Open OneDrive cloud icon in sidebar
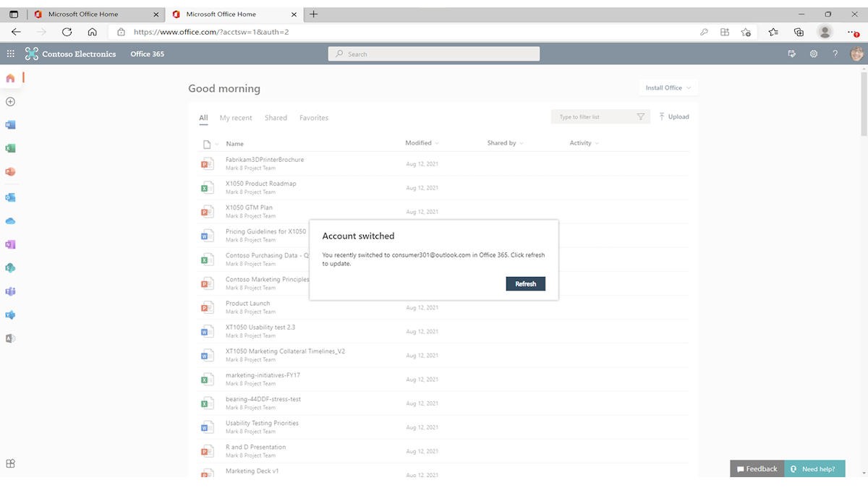Viewport: 868px width, 488px height. (x=10, y=221)
